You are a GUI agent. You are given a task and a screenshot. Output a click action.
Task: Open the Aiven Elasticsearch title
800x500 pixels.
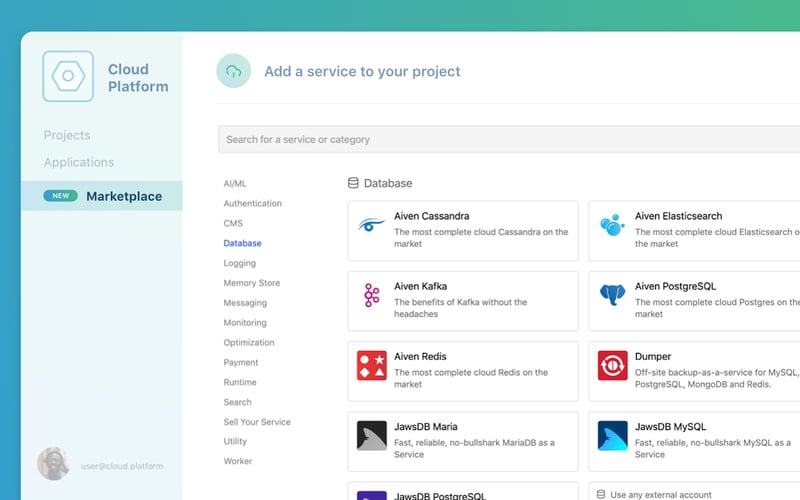click(679, 216)
